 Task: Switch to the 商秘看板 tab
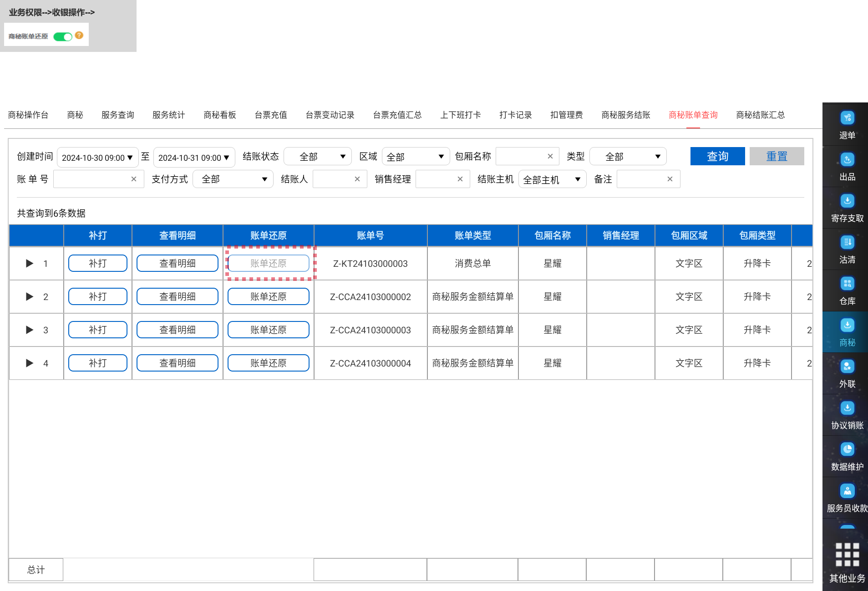(220, 115)
